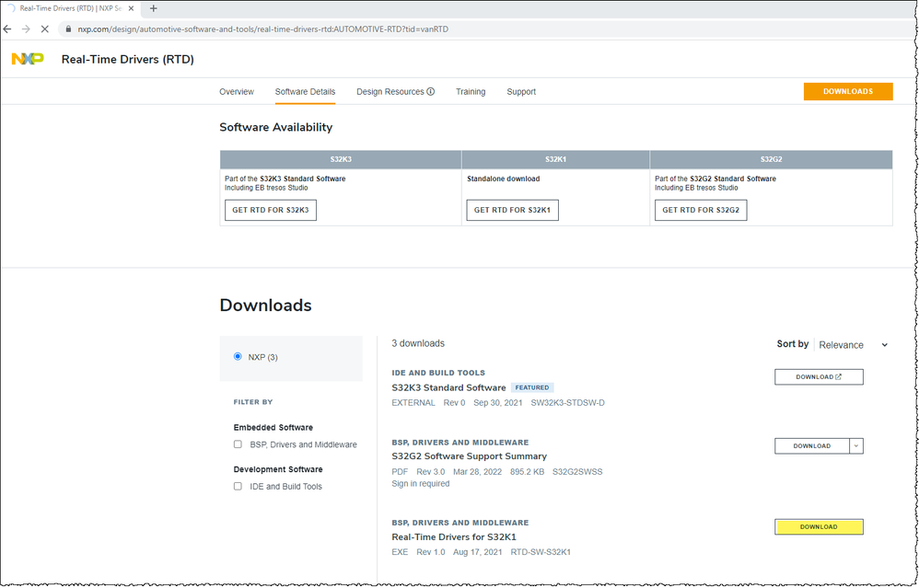This screenshot has height=588, width=919.
Task: Open the S32K3 Standard Software link
Action: point(448,387)
